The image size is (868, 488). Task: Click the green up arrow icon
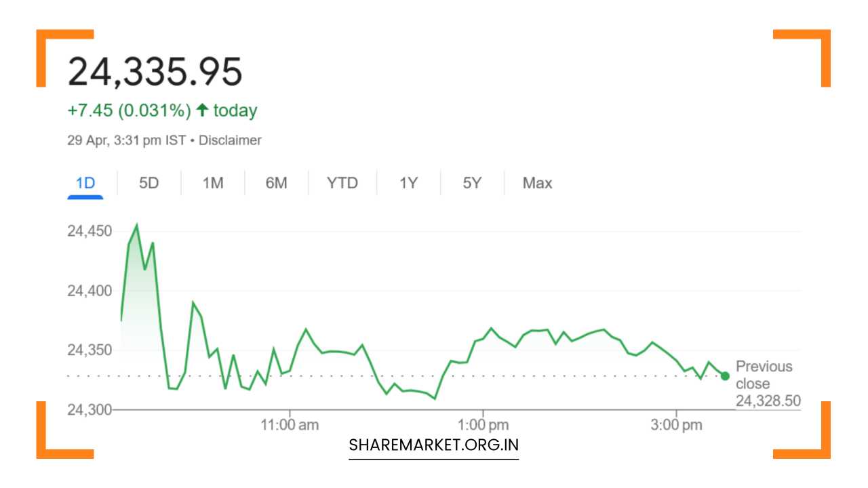pos(201,110)
